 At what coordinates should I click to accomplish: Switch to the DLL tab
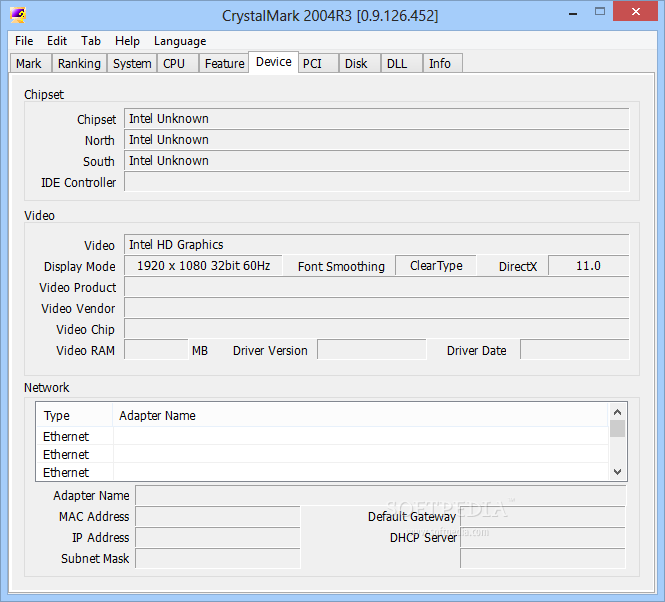click(x=402, y=63)
